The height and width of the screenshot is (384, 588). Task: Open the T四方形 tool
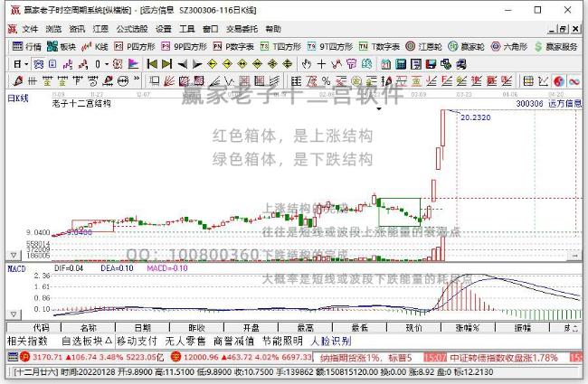coord(280,46)
